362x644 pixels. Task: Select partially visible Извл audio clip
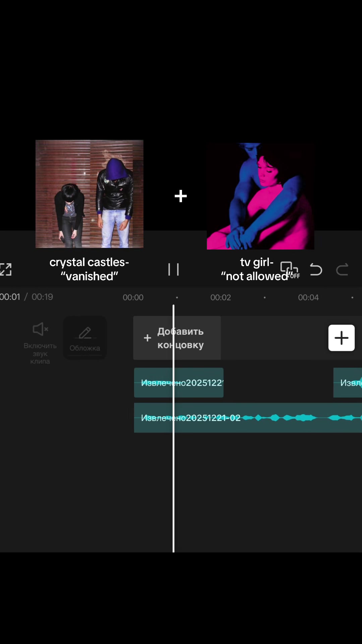pyautogui.click(x=348, y=383)
